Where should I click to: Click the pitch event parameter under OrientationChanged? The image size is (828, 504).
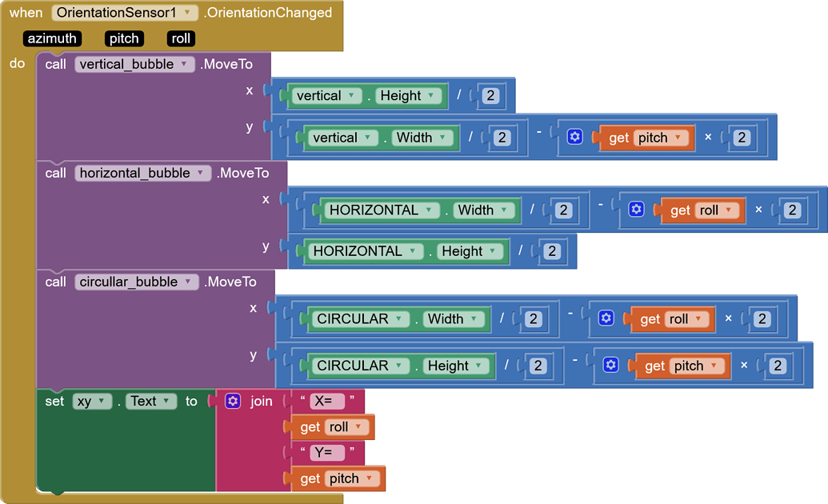(x=123, y=38)
